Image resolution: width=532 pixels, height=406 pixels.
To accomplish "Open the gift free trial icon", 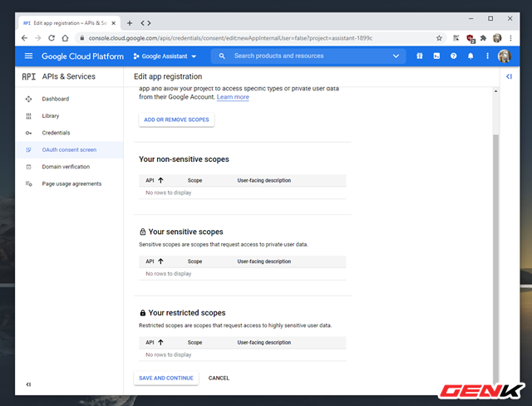I will click(x=420, y=56).
